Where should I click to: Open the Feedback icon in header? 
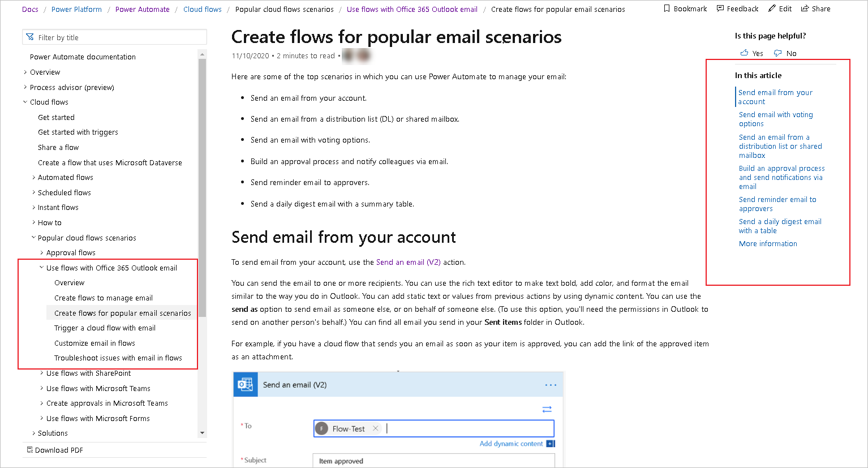tap(720, 8)
